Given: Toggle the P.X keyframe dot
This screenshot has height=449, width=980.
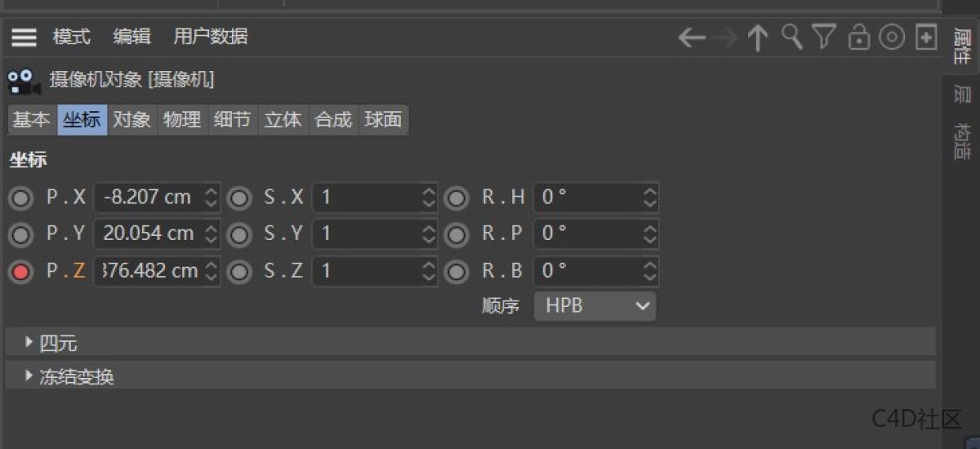Looking at the screenshot, I should point(21,198).
